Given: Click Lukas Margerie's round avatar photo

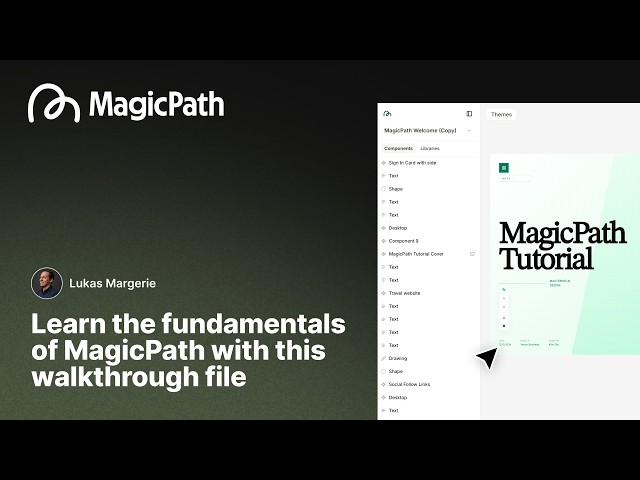Looking at the screenshot, I should [47, 283].
